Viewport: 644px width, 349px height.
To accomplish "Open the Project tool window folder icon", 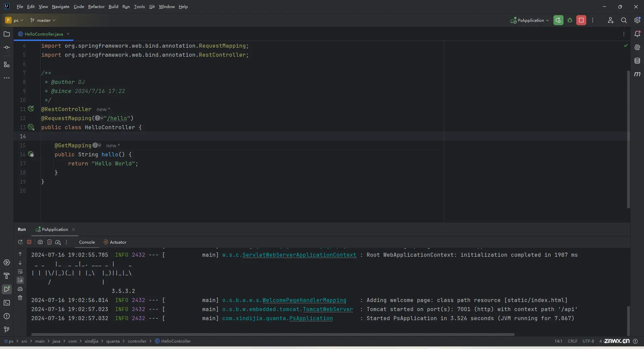I will tap(6, 34).
